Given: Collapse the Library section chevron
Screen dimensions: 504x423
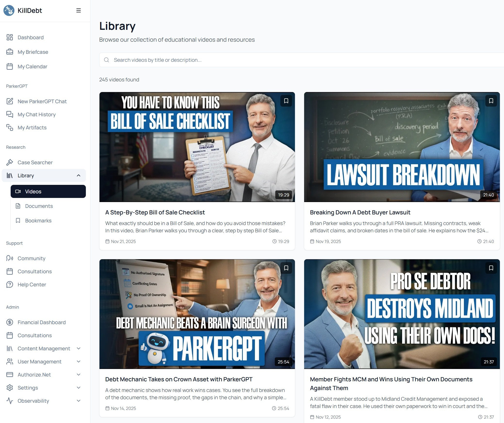Looking at the screenshot, I should (x=78, y=175).
